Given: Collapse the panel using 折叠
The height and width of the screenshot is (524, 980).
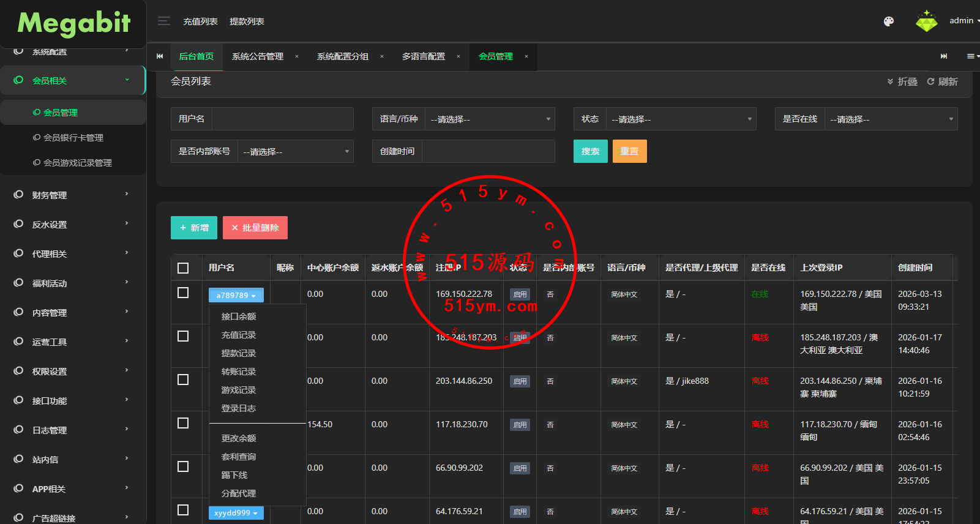Looking at the screenshot, I should [x=902, y=81].
